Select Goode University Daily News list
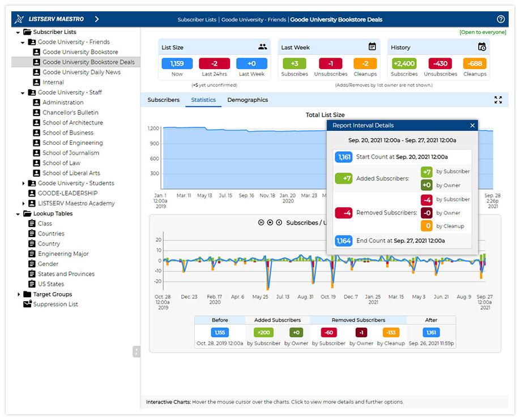This screenshot has width=520, height=420. pyautogui.click(x=82, y=72)
